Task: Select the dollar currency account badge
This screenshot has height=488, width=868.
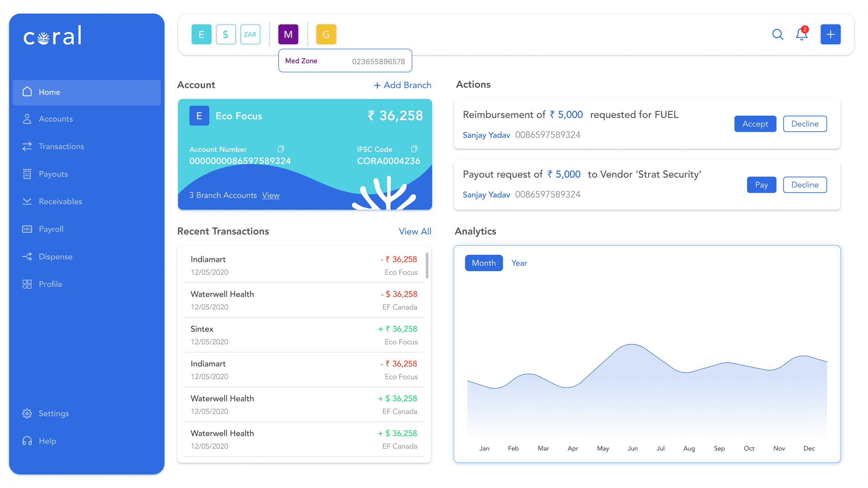Action: [226, 34]
